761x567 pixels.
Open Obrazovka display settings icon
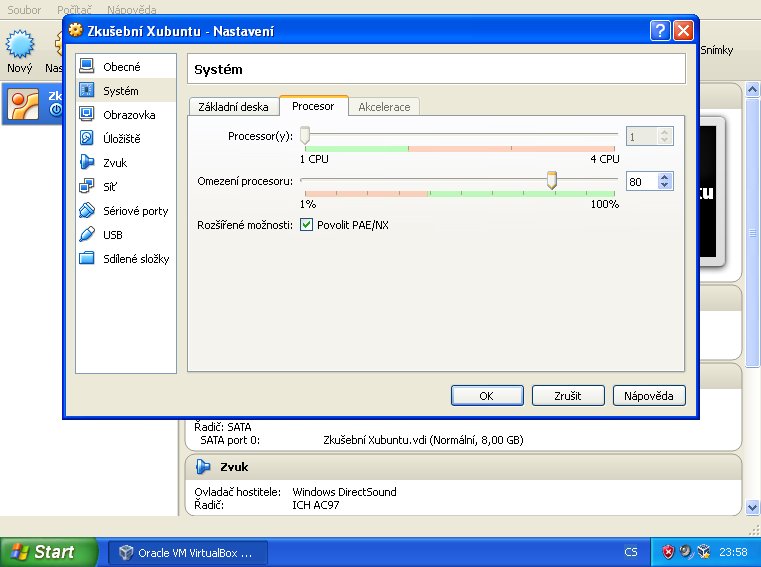click(87, 114)
